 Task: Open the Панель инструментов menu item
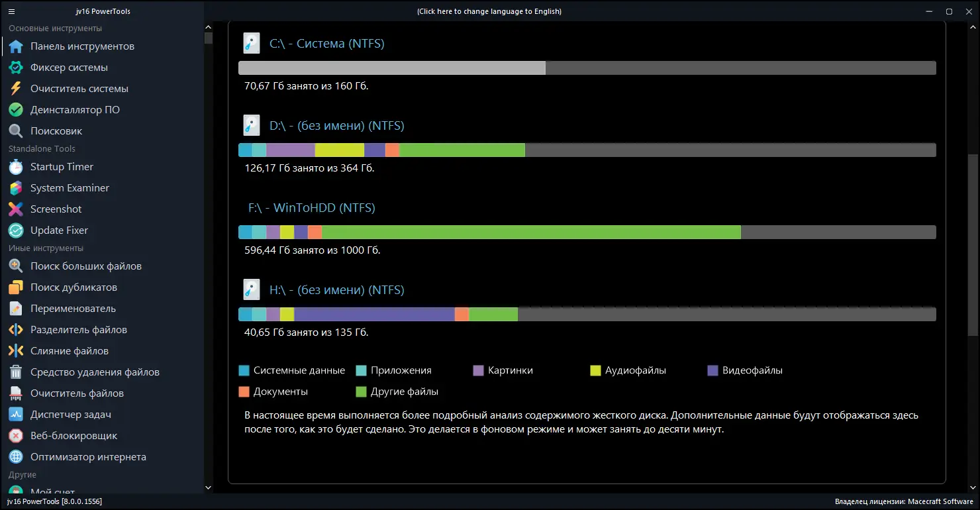[82, 46]
